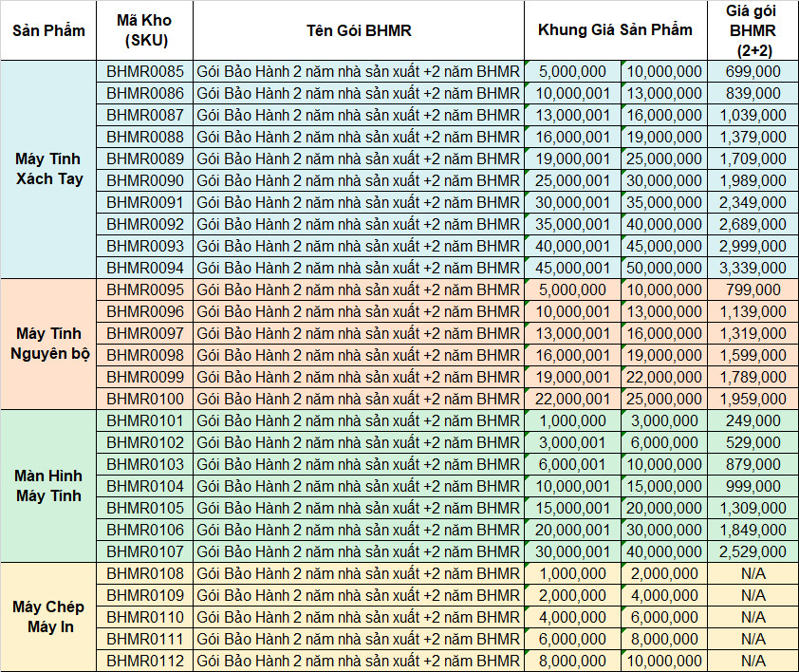Click the price cell 1,599,000
Viewport: 799px width, 672px height.
753,355
